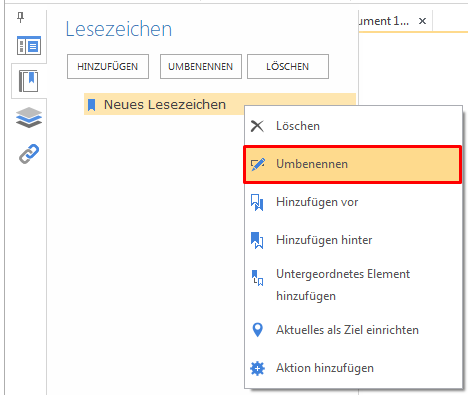This screenshot has width=468, height=395.
Task: Click the UMBENENNEN button in panel
Action: (201, 67)
